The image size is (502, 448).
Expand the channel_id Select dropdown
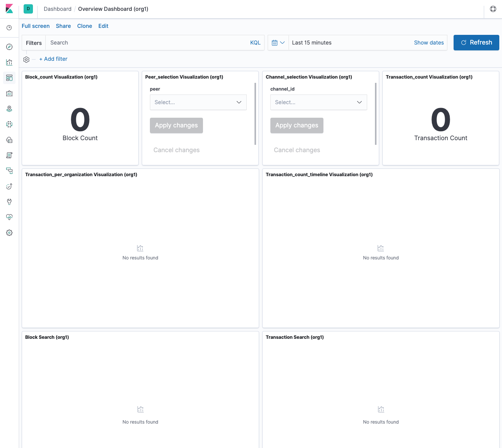click(x=319, y=102)
